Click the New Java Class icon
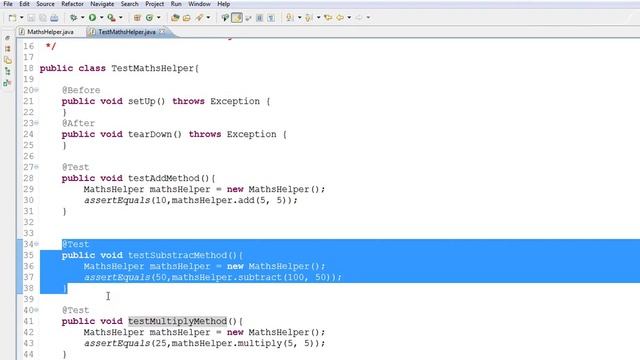Viewport: 640px width, 360px height. coord(149,18)
